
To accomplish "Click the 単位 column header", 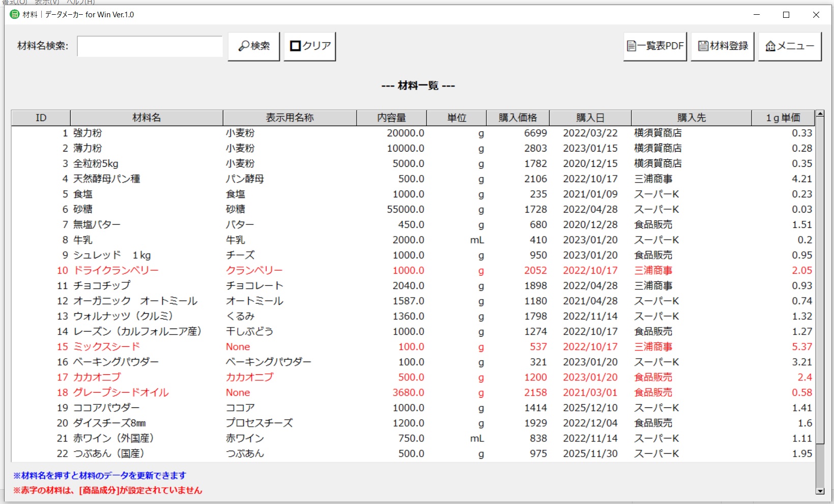I will (456, 118).
